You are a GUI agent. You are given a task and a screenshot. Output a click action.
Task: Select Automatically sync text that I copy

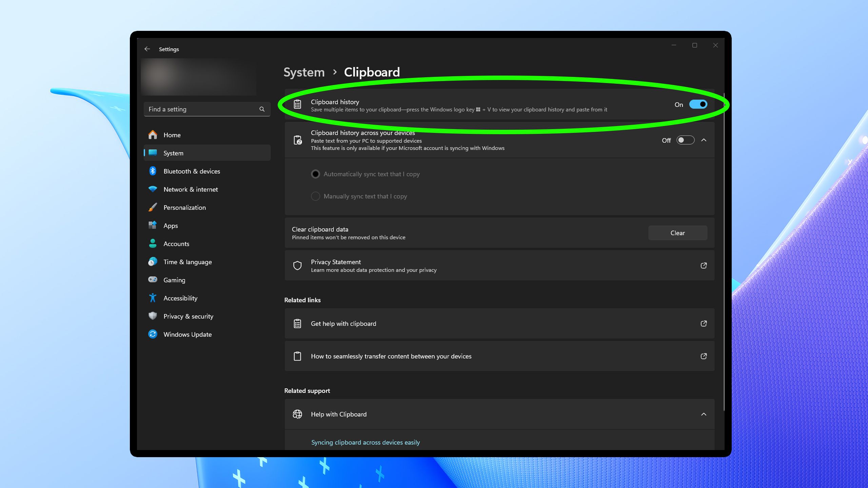click(315, 174)
